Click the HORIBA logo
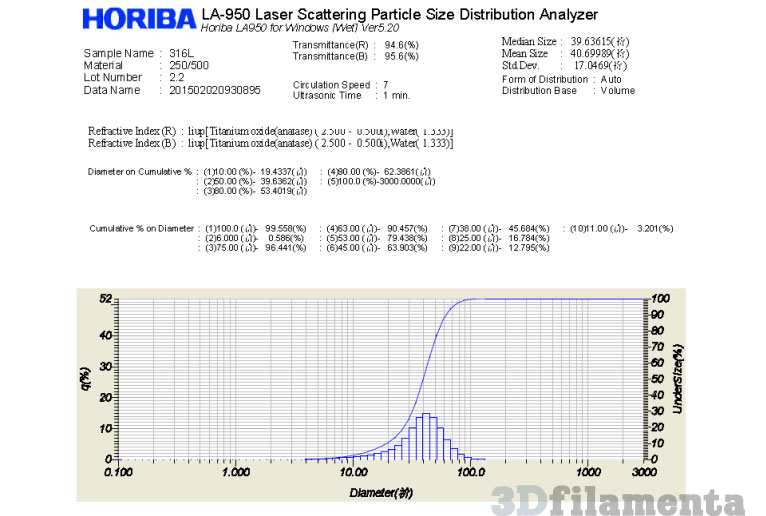 click(139, 19)
